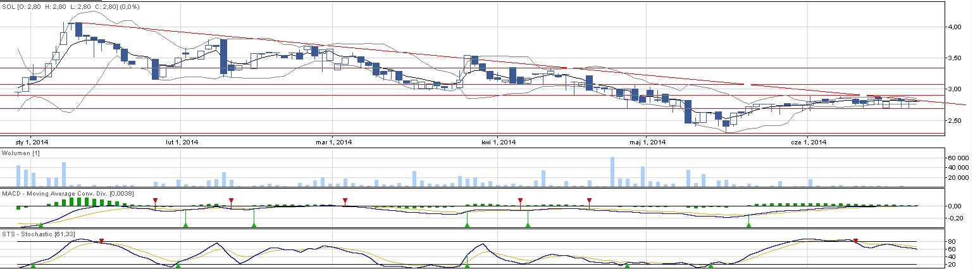Select the 2,50 price axis label
Screen dimensions: 980x271
(x=954, y=120)
